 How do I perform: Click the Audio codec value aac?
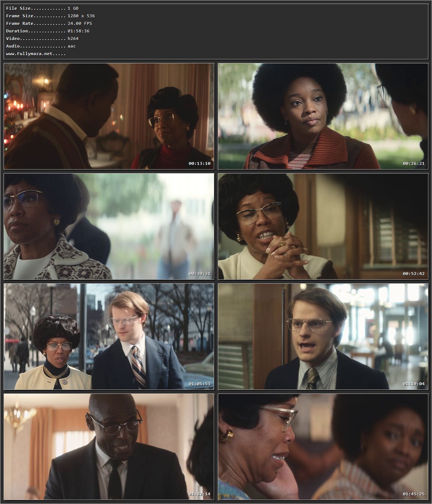(72, 46)
